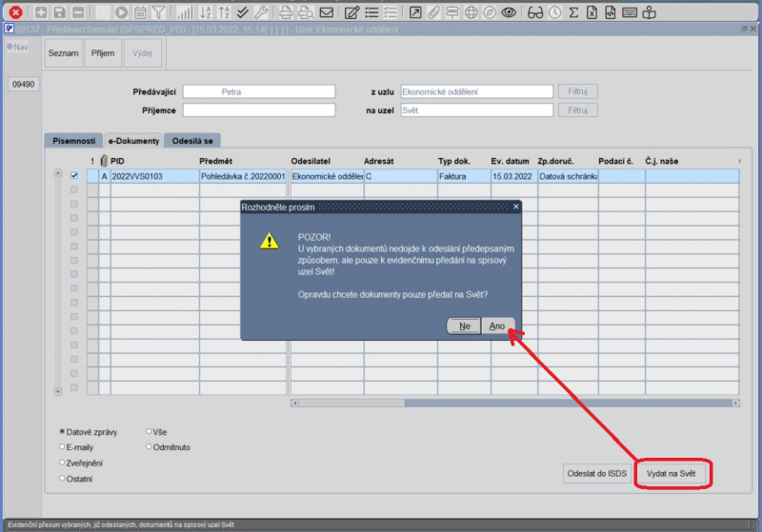Uncheck the checkbox for row 2022VVS0103

click(x=74, y=175)
